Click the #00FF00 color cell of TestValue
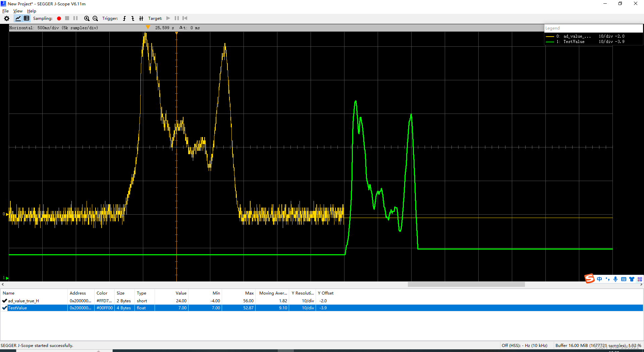This screenshot has width=644, height=352. [x=104, y=308]
